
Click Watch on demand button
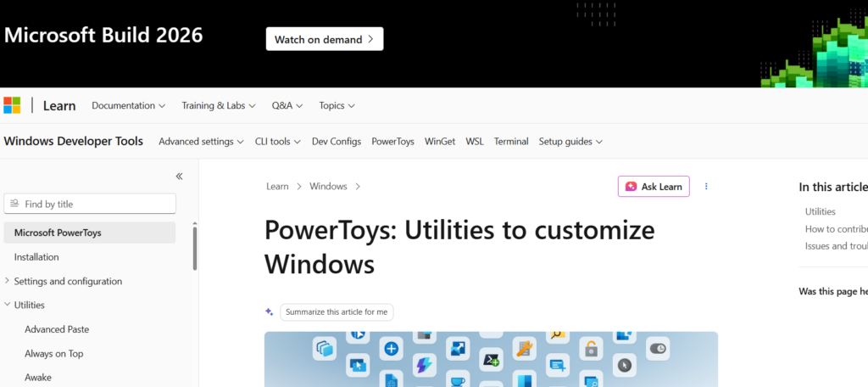click(x=325, y=39)
